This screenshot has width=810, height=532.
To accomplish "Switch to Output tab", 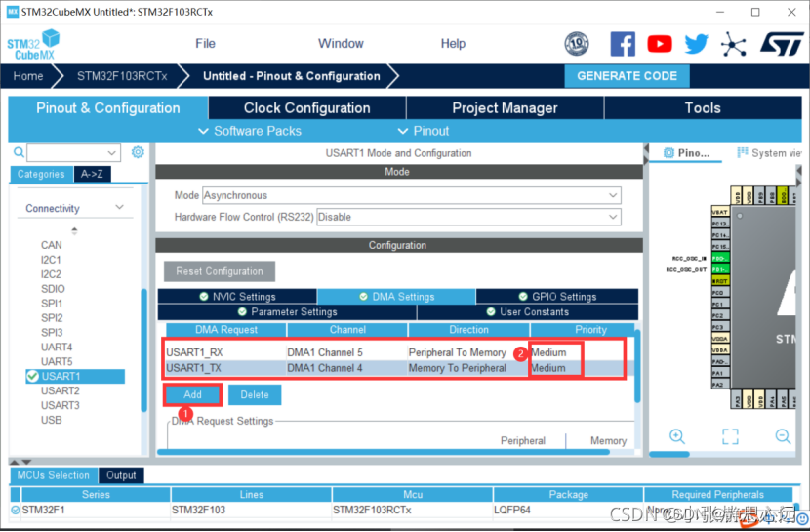I will coord(121,475).
